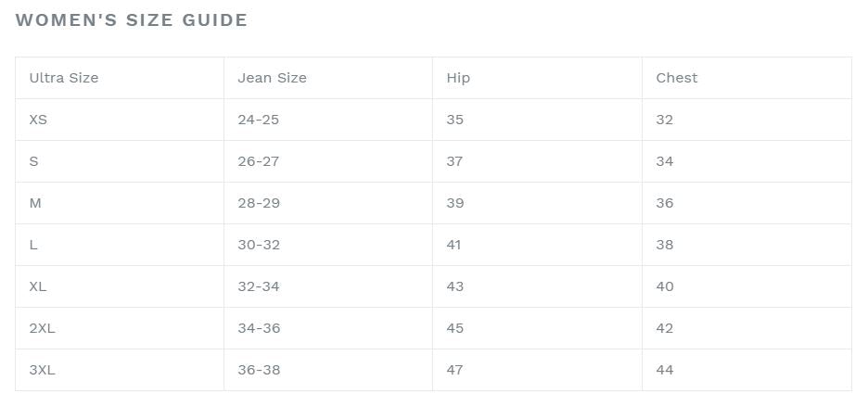Click the L size row label
This screenshot has width=868, height=406.
34,245
